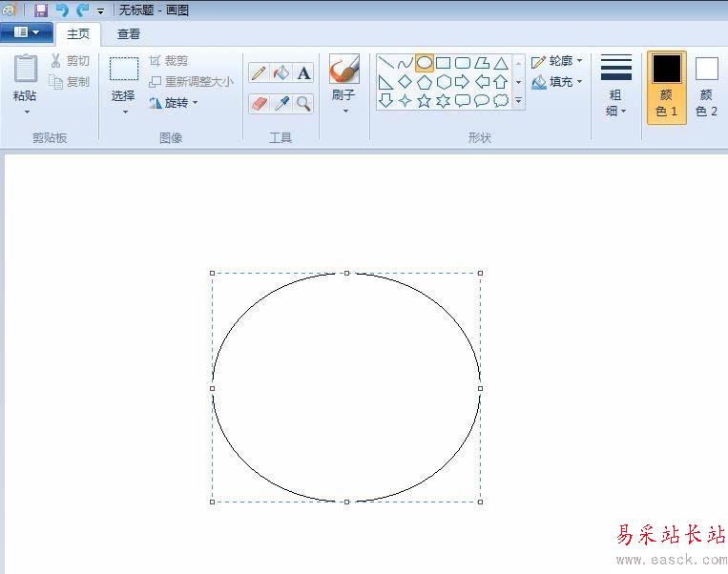This screenshot has width=728, height=574.
Task: Select the Pencil tool
Action: [259, 72]
